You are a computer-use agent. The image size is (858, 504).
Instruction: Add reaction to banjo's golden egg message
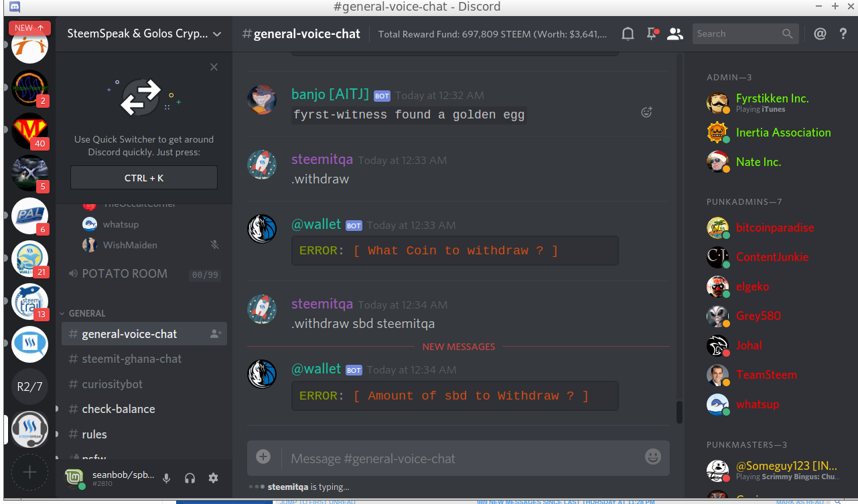[x=646, y=112]
